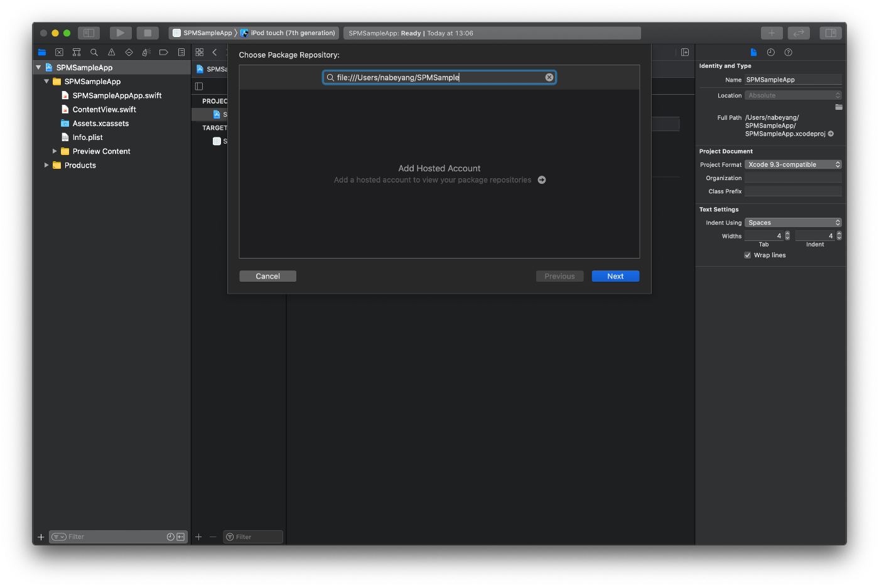The height and width of the screenshot is (588, 879).
Task: Open the Debug navigator
Action: pos(146,52)
